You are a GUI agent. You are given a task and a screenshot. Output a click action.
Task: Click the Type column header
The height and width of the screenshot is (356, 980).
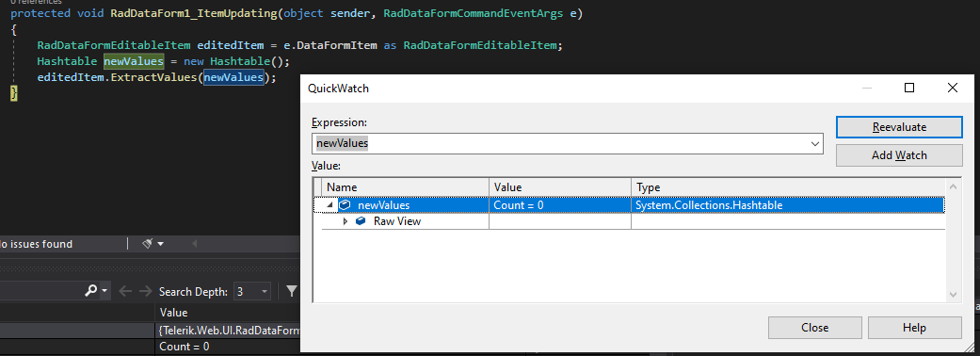point(789,187)
